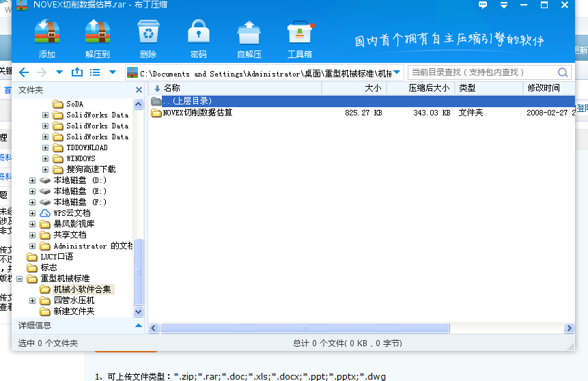This screenshot has width=588, height=381.
Task: Open the title bar main menu arrow
Action: coord(504,5)
